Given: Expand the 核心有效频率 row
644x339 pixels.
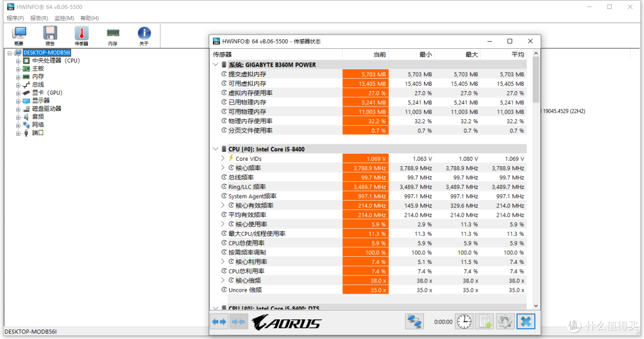Looking at the screenshot, I should 222,205.
